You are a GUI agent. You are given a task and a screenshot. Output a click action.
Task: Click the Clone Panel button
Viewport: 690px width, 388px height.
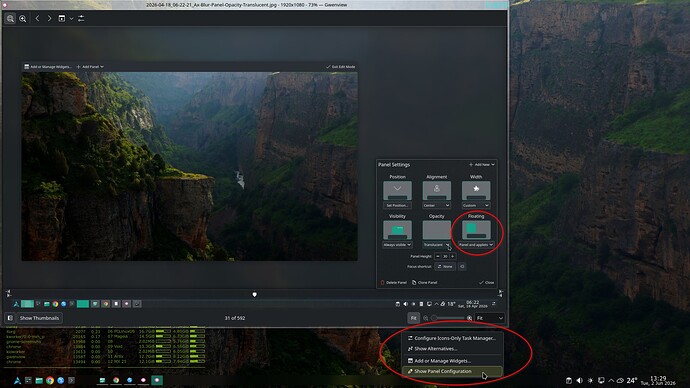(425, 282)
